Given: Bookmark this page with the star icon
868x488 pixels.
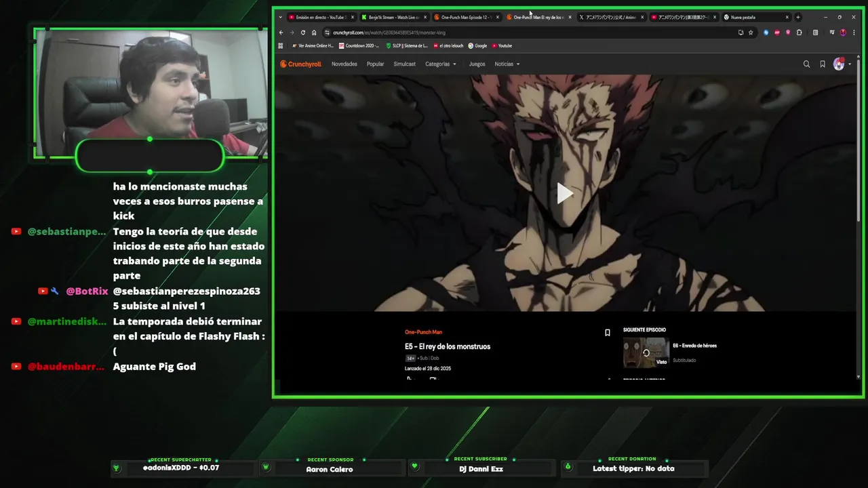Looking at the screenshot, I should pyautogui.click(x=751, y=33).
